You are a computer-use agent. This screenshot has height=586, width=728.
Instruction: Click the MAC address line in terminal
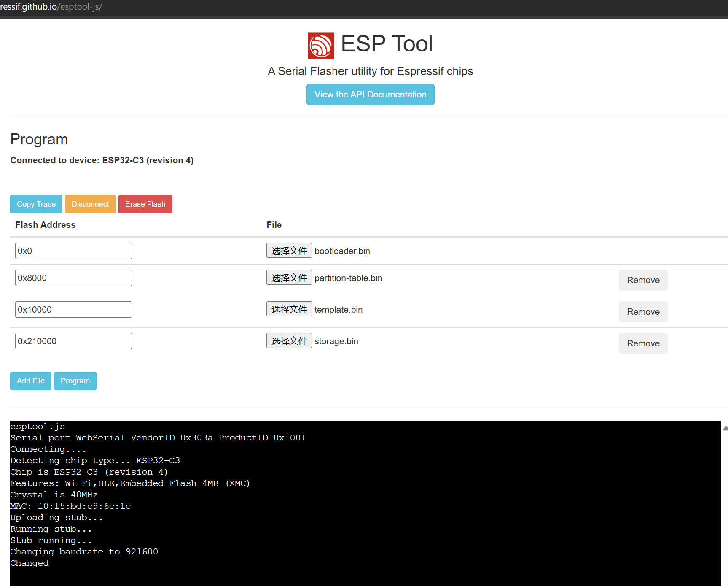71,506
